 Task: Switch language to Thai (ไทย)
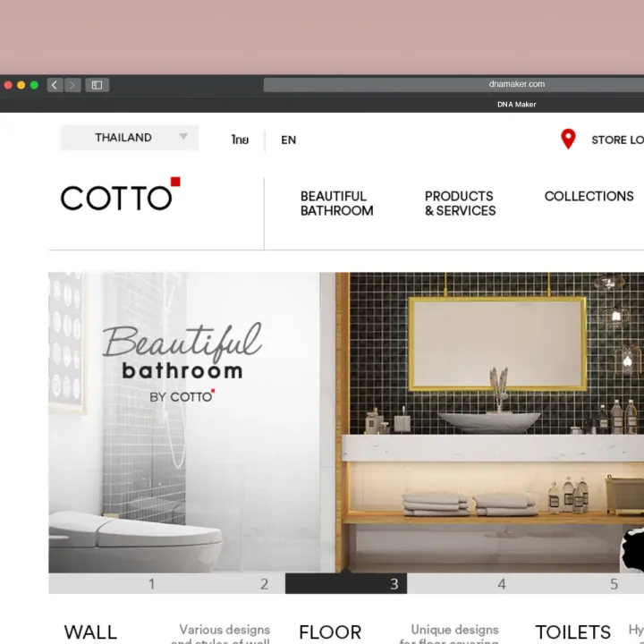(240, 140)
